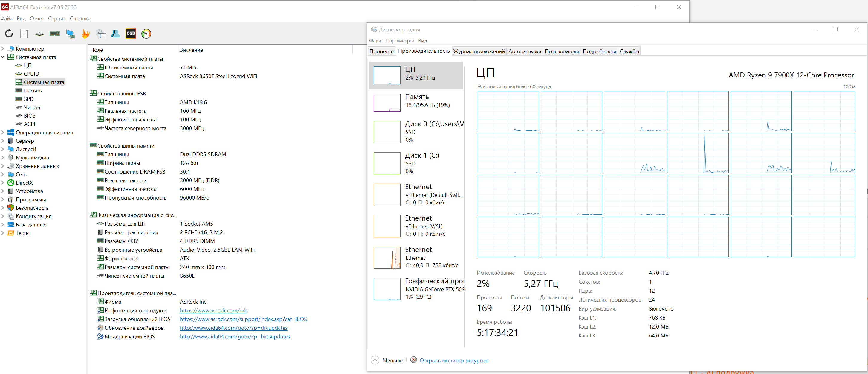The image size is (868, 374).
Task: Switch to Службы tab
Action: tap(629, 51)
